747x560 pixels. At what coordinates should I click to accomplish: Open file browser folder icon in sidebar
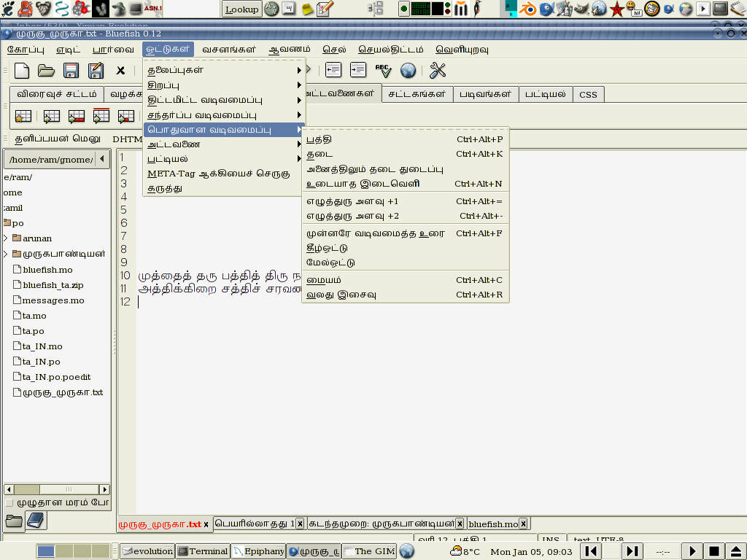pos(14,521)
